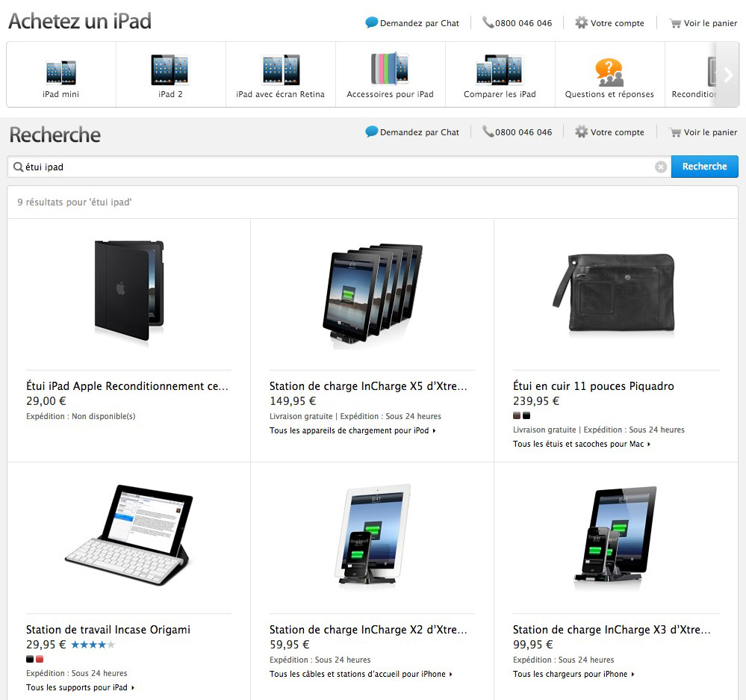The width and height of the screenshot is (746, 700).
Task: Click the chat bubble icon beside Achetez un iPad
Action: point(372,22)
